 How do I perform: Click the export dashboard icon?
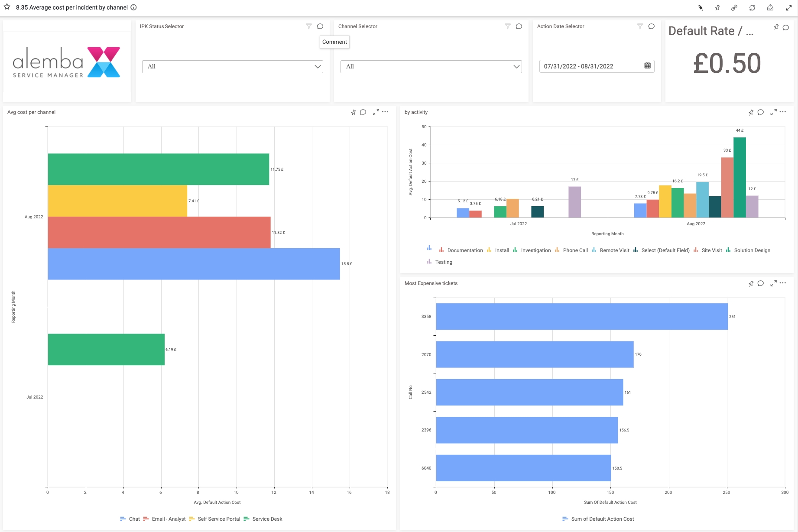click(x=770, y=8)
